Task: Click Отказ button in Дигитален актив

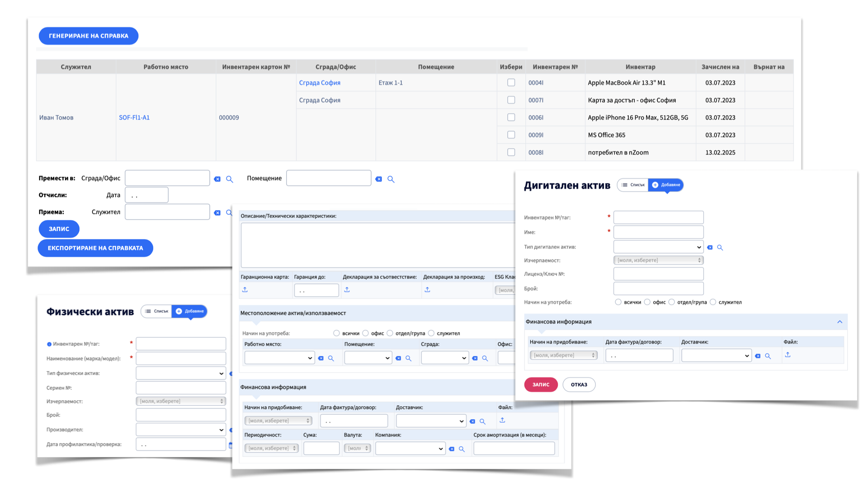Action: (x=579, y=385)
